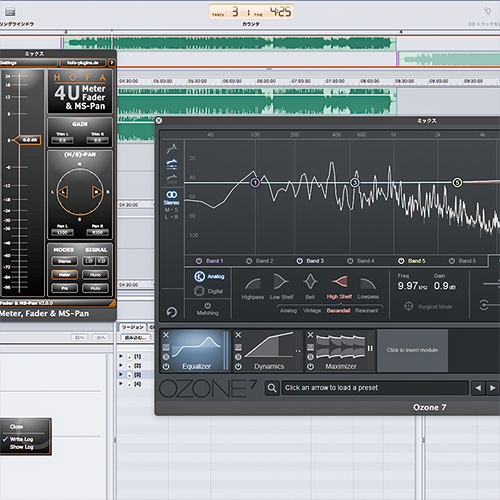
Task: Open hofa-plugins.de link button
Action: point(83,63)
